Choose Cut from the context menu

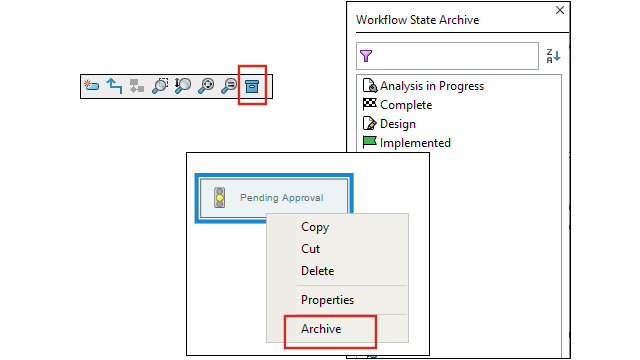pos(310,249)
